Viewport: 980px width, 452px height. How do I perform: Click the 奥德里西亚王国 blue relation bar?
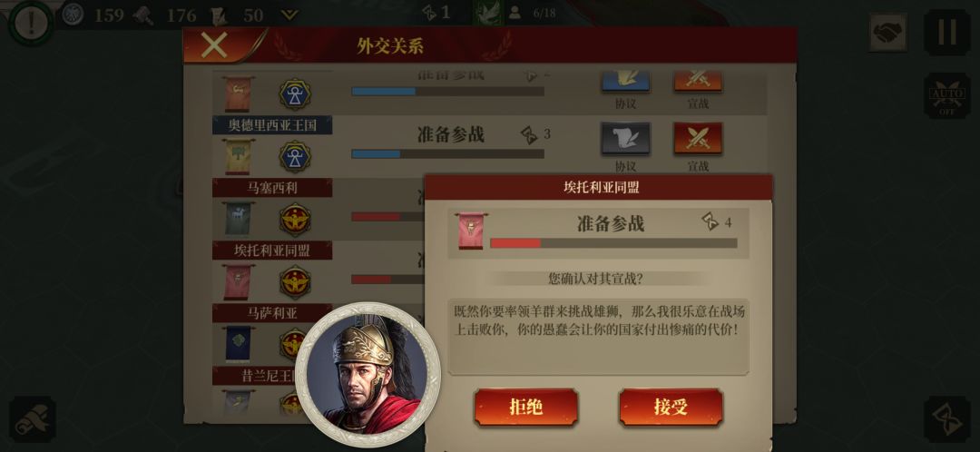pos(447,153)
